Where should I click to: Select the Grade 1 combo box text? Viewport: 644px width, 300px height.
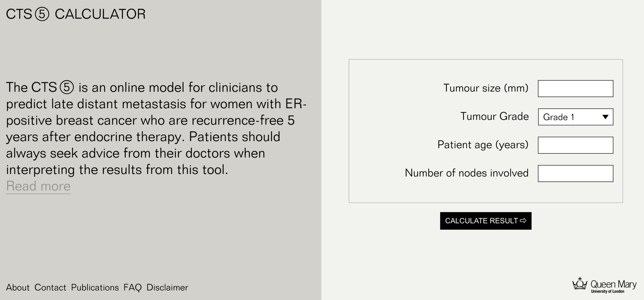click(x=559, y=117)
